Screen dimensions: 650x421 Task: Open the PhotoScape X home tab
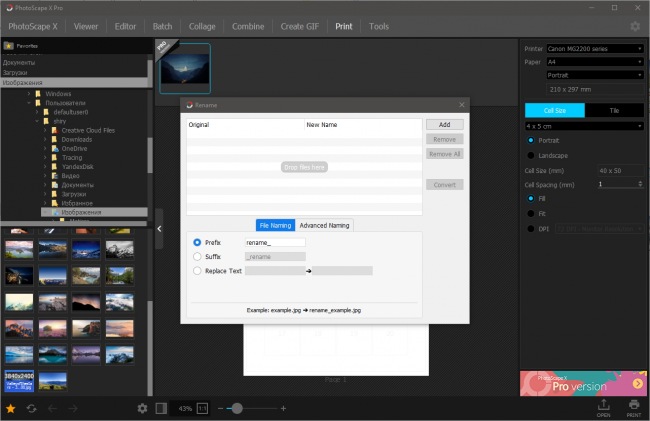tap(33, 27)
